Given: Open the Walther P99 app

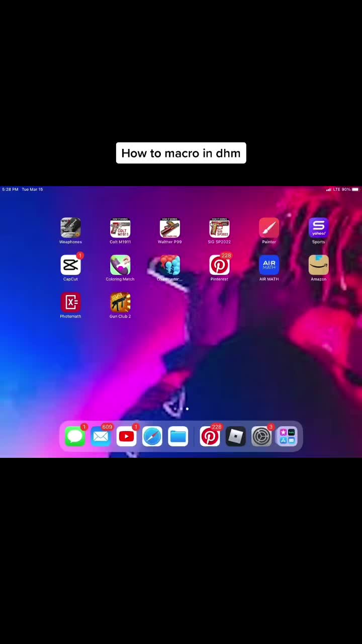Looking at the screenshot, I should coord(170,228).
